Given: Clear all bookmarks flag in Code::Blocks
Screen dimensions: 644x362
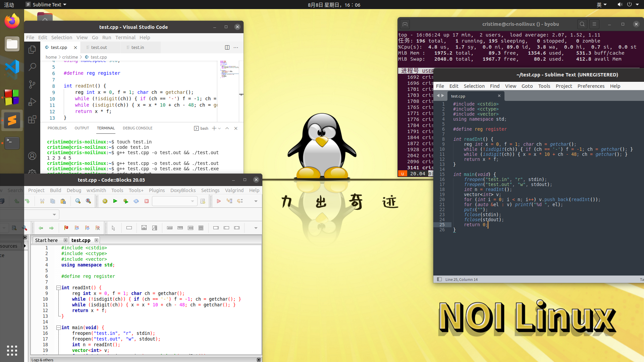Looking at the screenshot, I should pyautogui.click(x=98, y=228).
